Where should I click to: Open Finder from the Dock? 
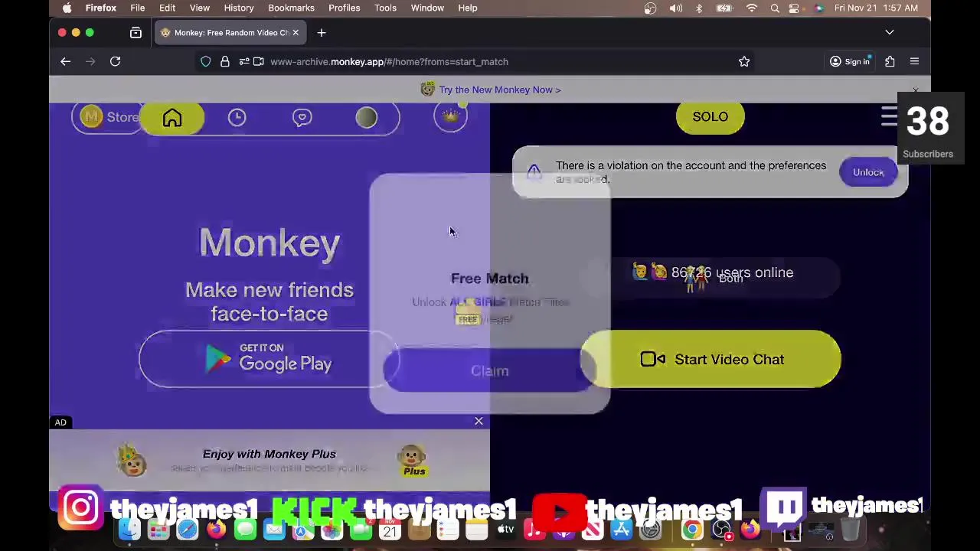click(129, 530)
